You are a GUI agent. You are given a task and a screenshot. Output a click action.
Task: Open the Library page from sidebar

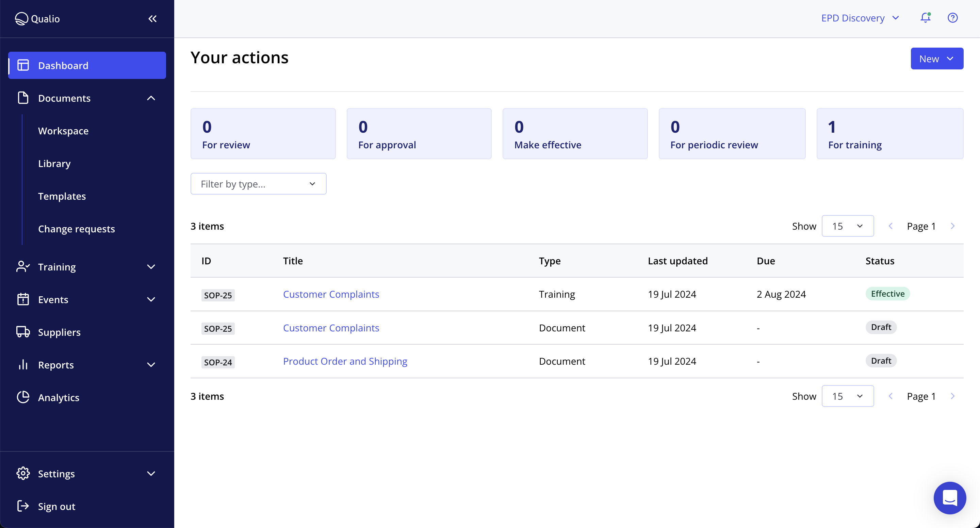click(x=54, y=164)
